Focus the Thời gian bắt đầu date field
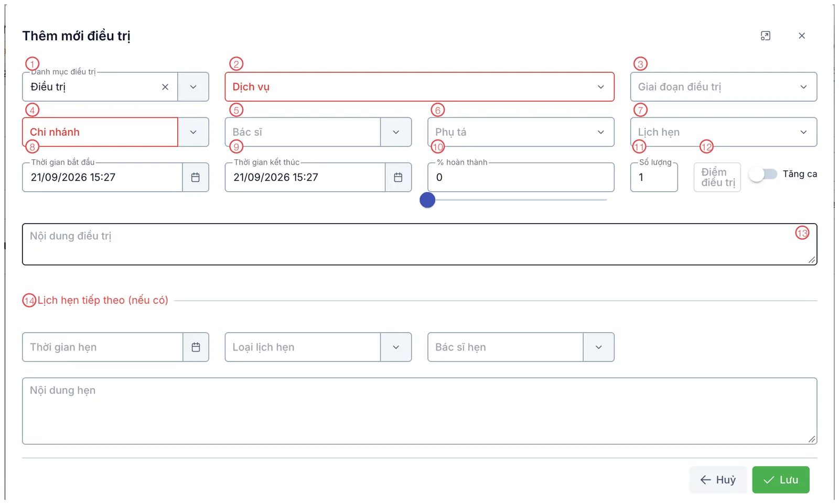 click(x=102, y=178)
